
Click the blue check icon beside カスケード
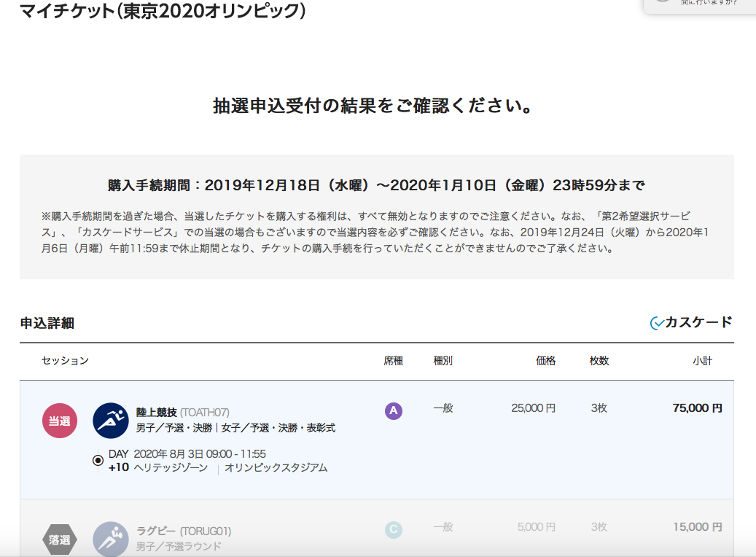tap(657, 323)
